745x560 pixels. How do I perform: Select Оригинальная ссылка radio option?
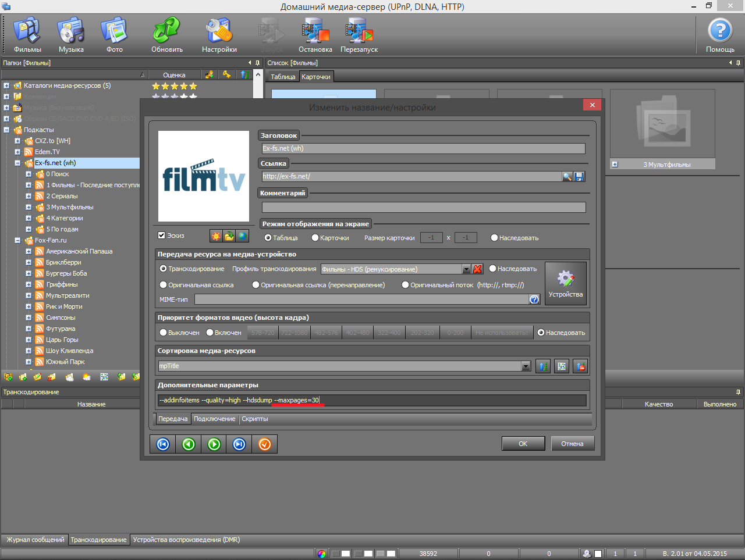[x=164, y=285]
